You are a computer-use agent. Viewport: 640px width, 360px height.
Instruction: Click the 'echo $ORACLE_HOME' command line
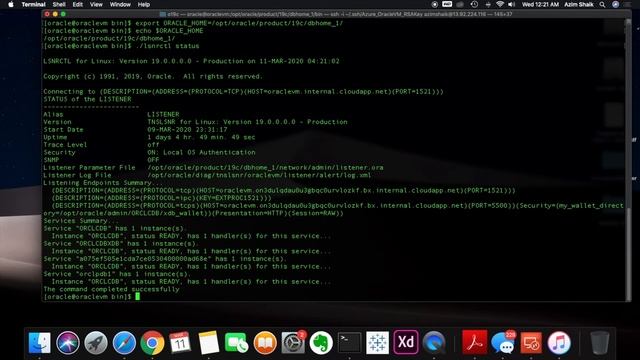coord(123,31)
